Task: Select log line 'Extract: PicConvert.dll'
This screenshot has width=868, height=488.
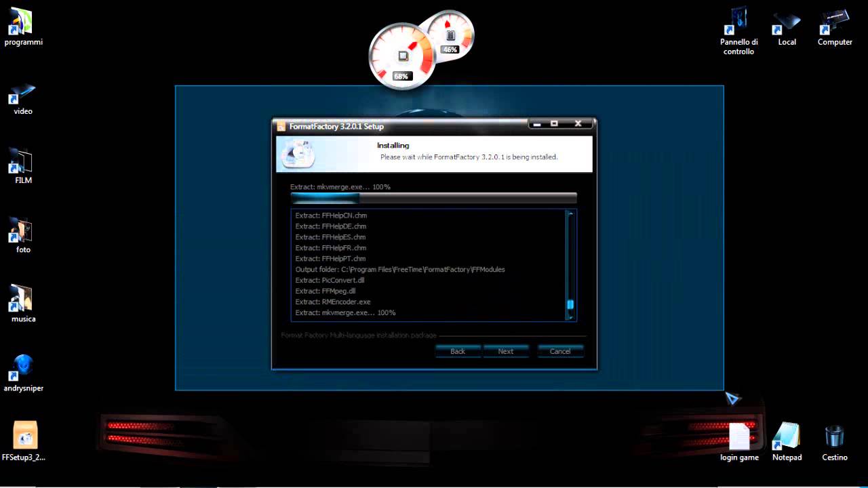Action: click(330, 281)
